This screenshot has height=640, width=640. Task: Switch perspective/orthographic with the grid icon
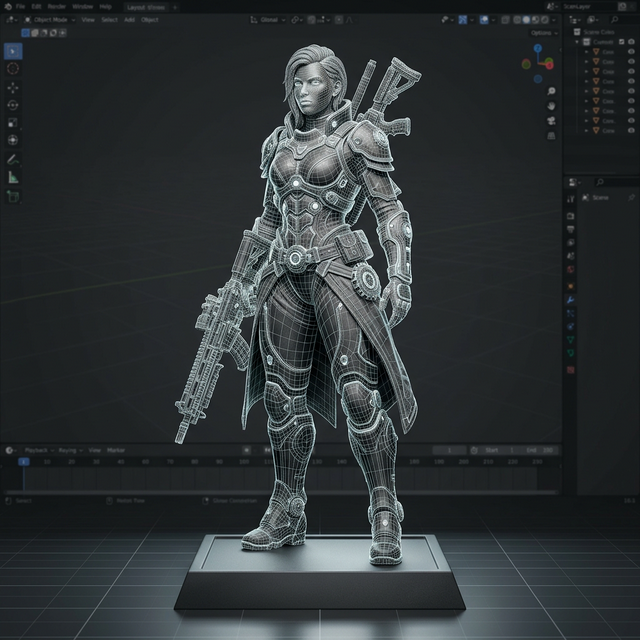click(551, 136)
